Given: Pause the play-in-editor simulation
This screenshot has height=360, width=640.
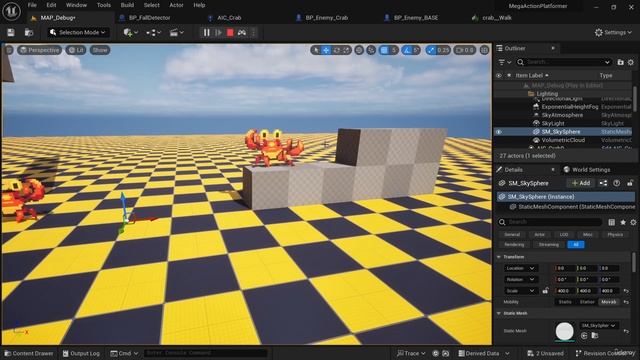Looking at the screenshot, I should [x=207, y=33].
